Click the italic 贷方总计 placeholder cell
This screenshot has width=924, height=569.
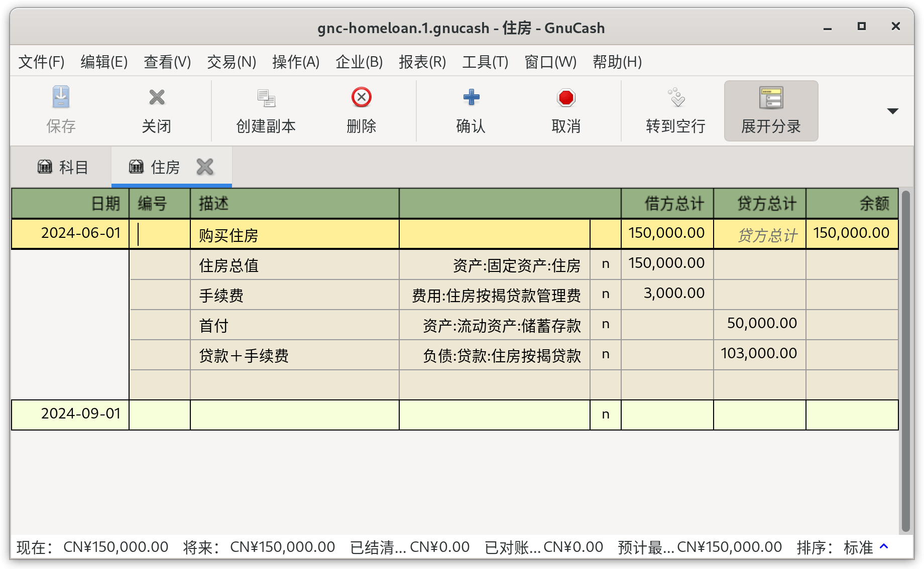(x=759, y=234)
